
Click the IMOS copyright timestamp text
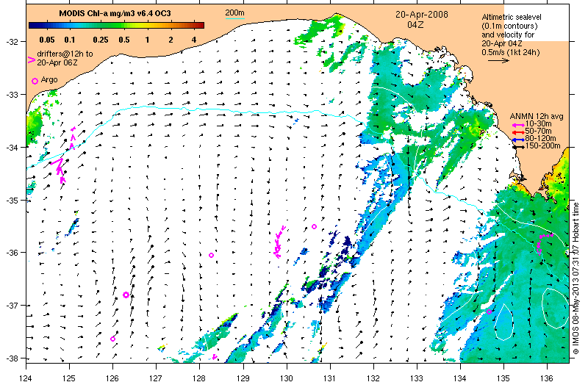576,278
